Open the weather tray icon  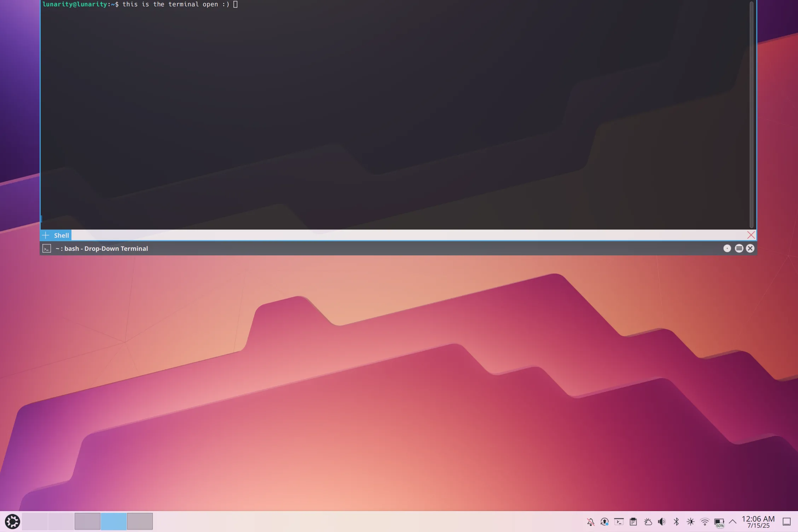pyautogui.click(x=648, y=522)
